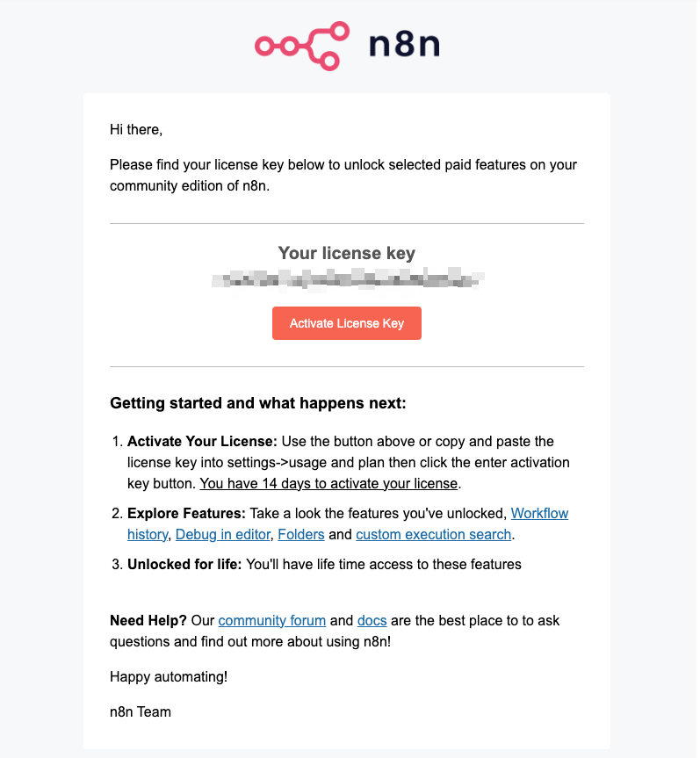Open the custom execution search link
The height and width of the screenshot is (758, 700).
434,534
